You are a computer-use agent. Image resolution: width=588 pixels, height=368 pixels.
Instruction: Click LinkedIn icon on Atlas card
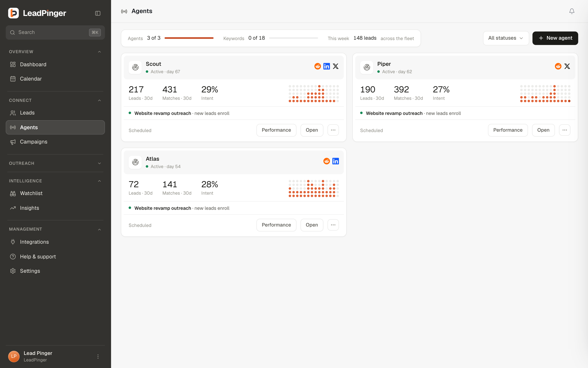click(336, 161)
